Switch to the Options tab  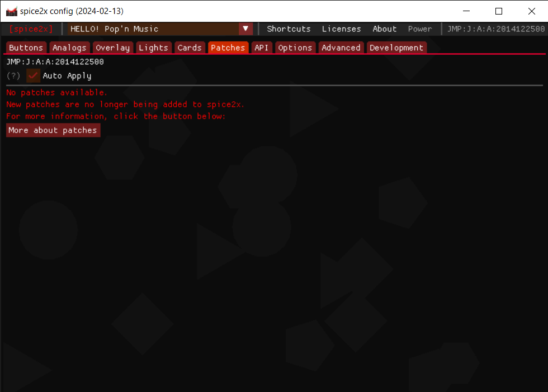[295, 48]
